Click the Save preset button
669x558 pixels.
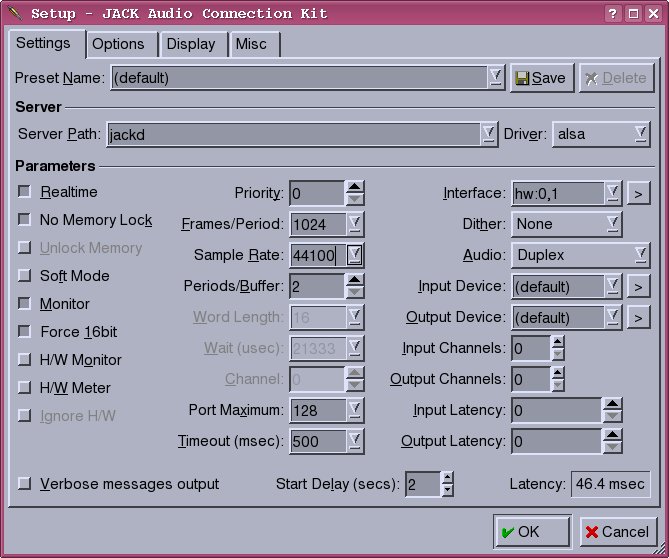pyautogui.click(x=542, y=78)
